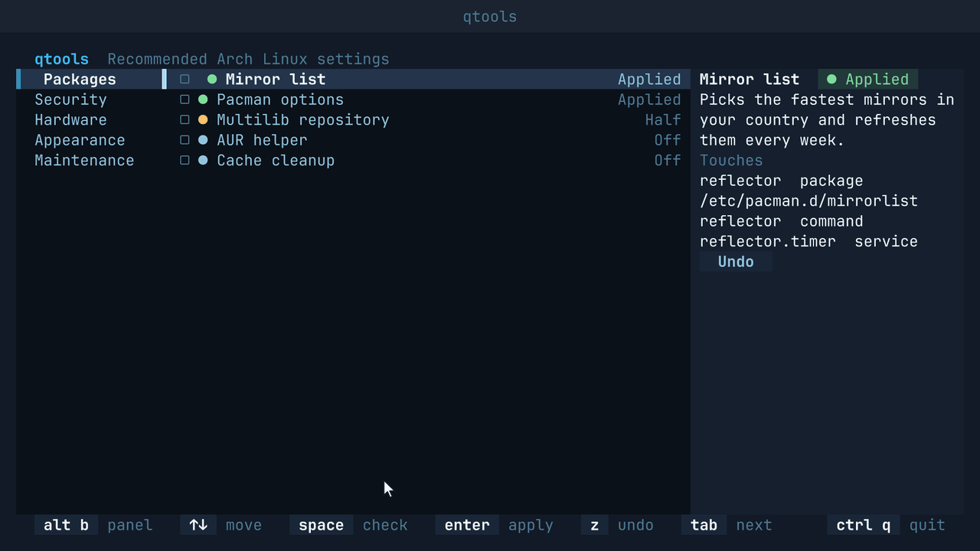Click the orange status dot beside Multilib repository
The width and height of the screenshot is (980, 551).
203,120
